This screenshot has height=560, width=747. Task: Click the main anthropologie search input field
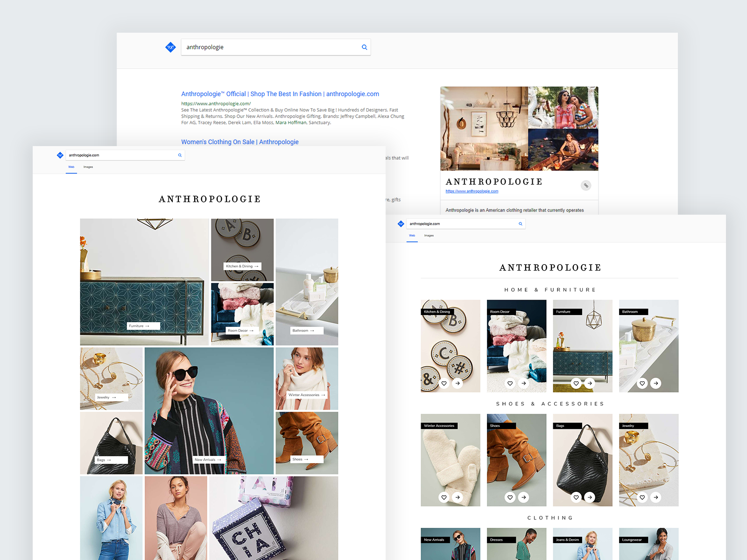point(271,47)
